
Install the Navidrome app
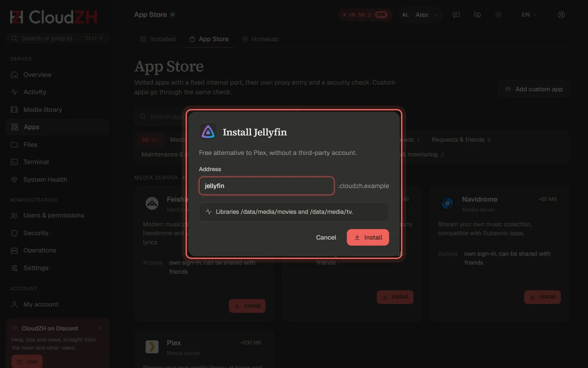pyautogui.click(x=542, y=297)
